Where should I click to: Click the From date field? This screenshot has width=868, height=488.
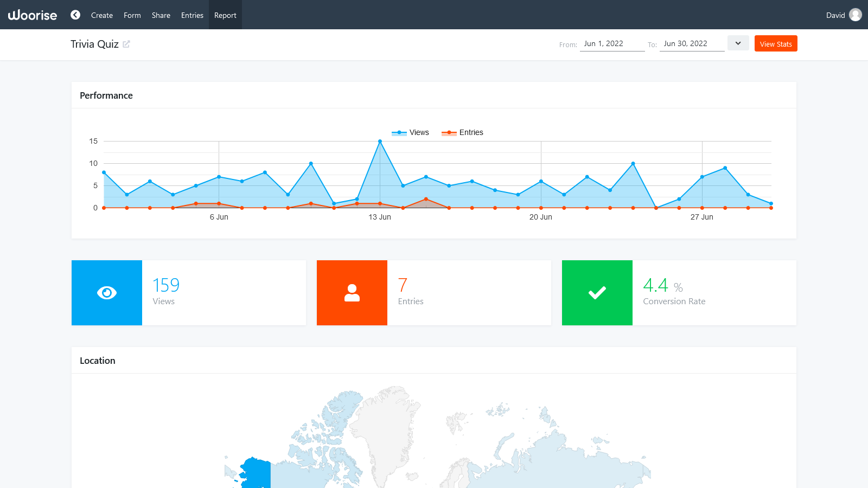tap(612, 43)
